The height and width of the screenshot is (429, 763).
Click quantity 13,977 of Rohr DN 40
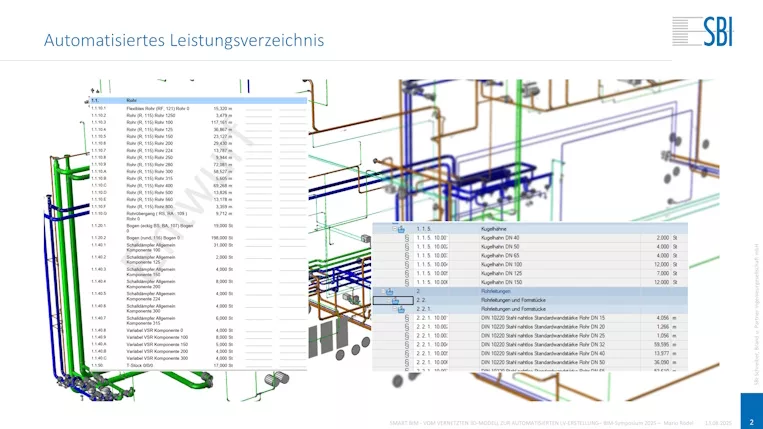point(661,354)
